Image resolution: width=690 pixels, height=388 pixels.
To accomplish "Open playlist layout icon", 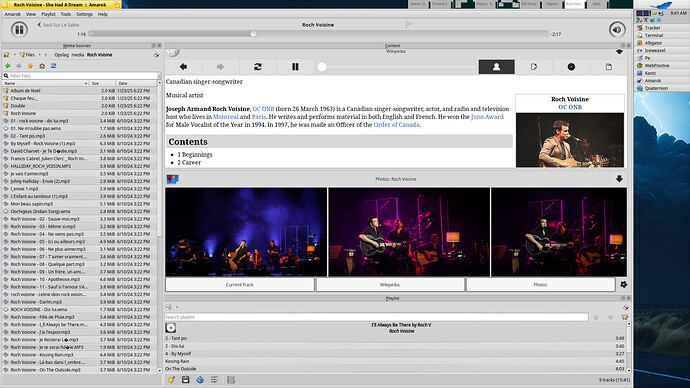I will tap(231, 380).
